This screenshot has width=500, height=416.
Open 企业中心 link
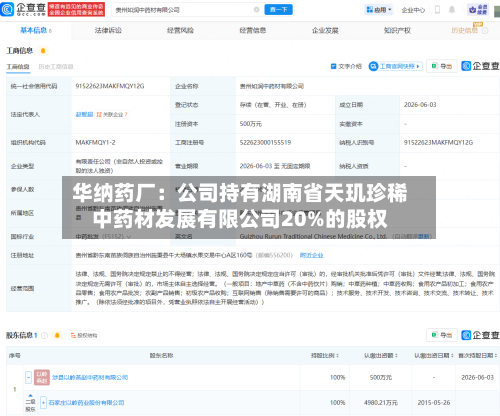(x=413, y=10)
